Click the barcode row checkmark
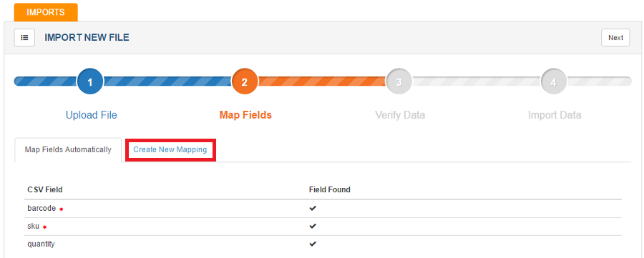 tap(313, 209)
